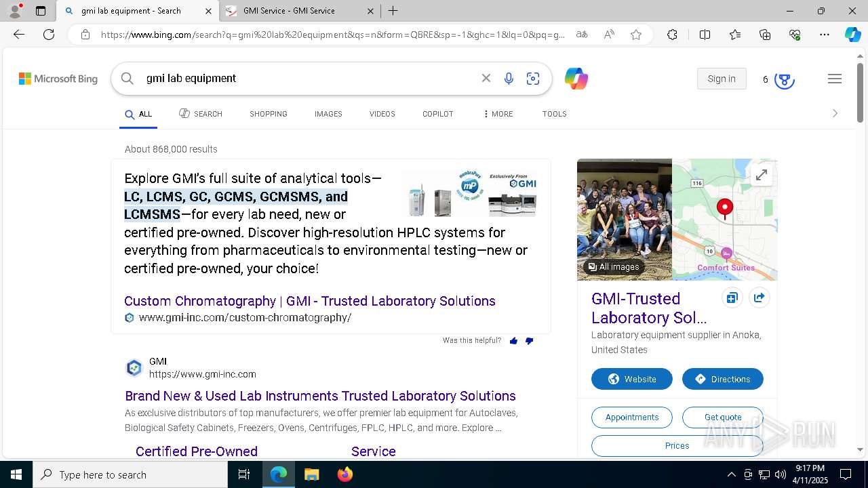This screenshot has height=488, width=868.
Task: Click the Sign in button
Action: [x=722, y=79]
